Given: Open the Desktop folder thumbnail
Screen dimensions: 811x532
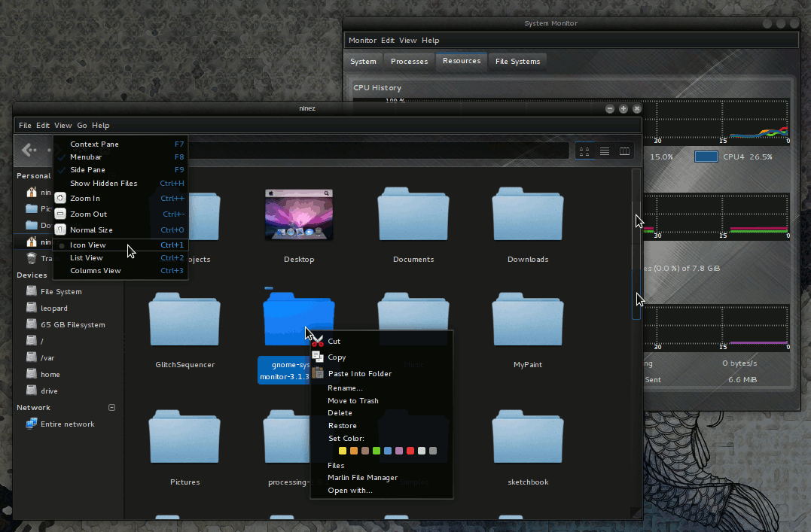Looking at the screenshot, I should [299, 214].
